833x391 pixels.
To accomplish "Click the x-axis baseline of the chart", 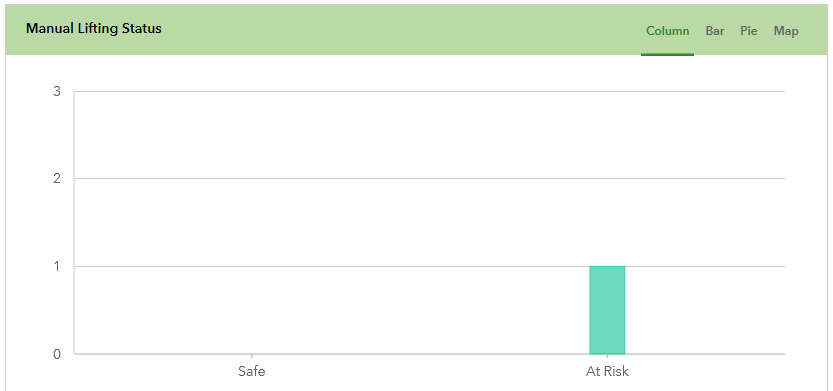I will point(429,354).
